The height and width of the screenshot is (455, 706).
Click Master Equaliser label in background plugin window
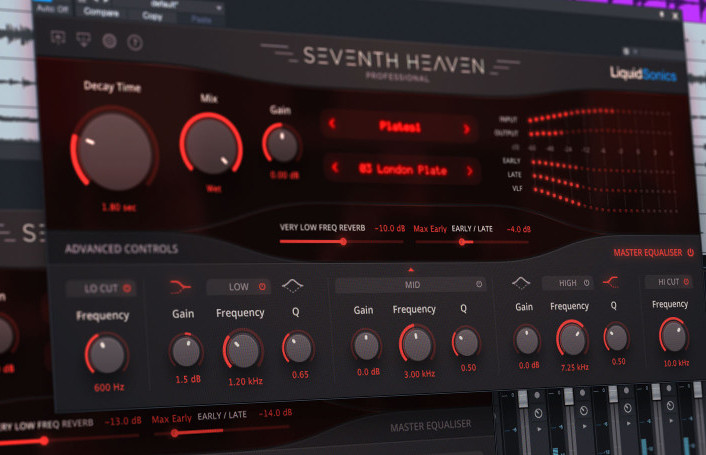pos(431,426)
